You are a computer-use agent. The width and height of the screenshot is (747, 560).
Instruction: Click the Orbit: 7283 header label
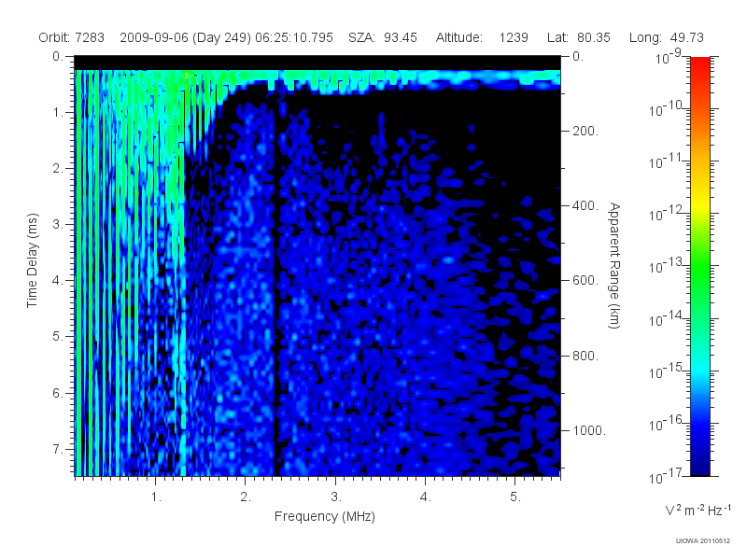coord(72,37)
